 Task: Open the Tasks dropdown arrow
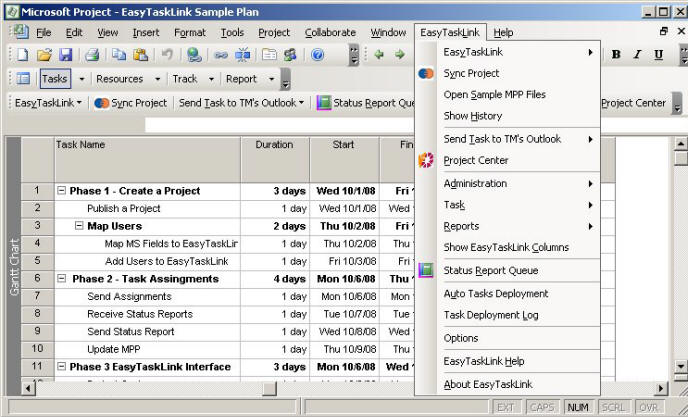(x=82, y=79)
